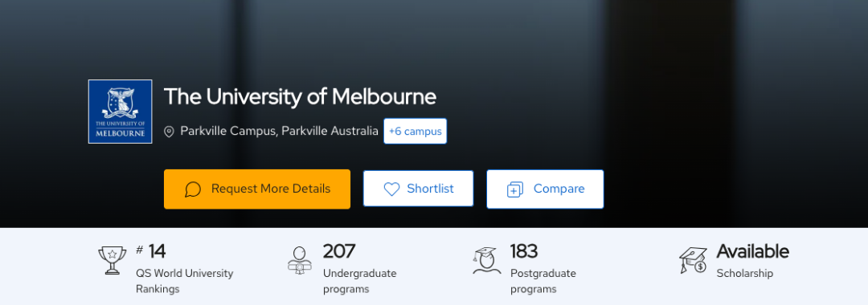Open QS World University Rankings label
This screenshot has height=305, width=868.
(185, 281)
